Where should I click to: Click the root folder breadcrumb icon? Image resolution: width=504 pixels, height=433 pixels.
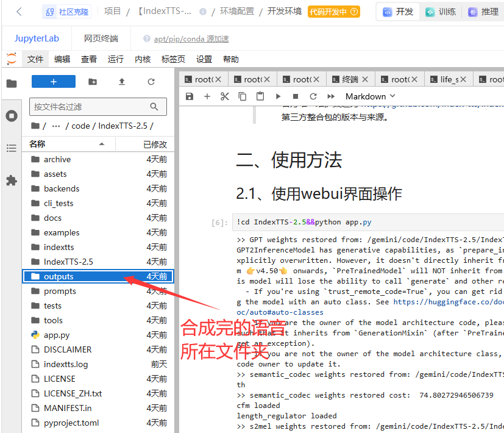coord(35,126)
